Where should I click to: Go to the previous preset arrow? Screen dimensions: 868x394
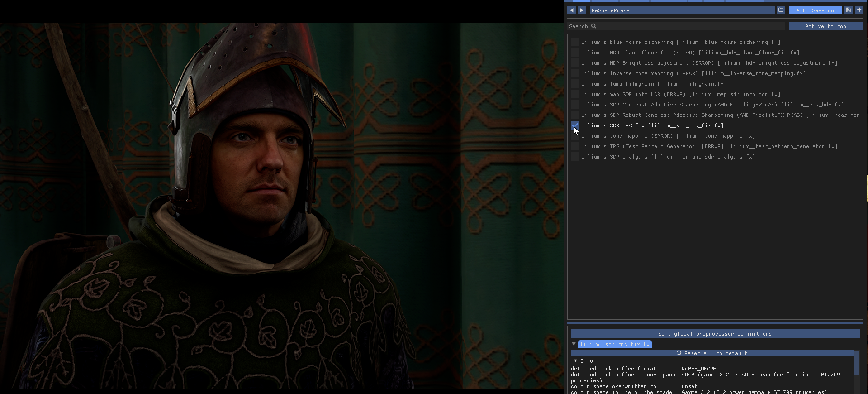[571, 10]
